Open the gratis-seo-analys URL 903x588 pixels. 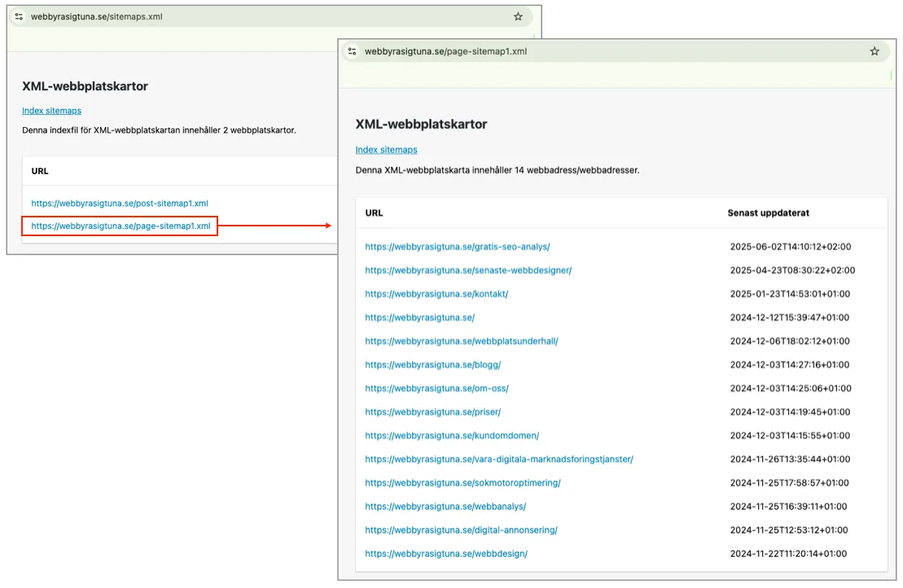(x=458, y=247)
